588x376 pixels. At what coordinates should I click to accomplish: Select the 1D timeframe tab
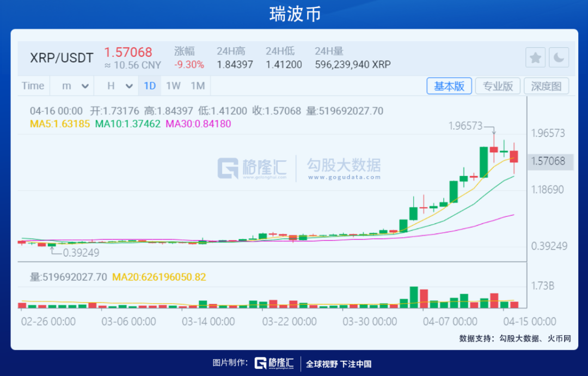coord(150,86)
